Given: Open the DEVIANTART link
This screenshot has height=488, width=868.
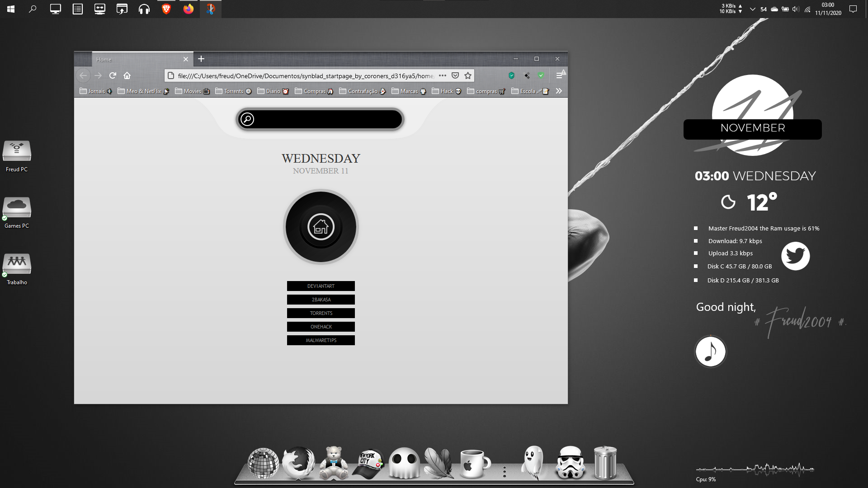Looking at the screenshot, I should pos(321,286).
